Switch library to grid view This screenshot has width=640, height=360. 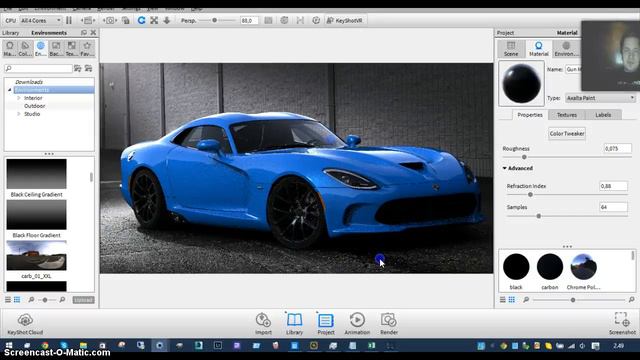[x=17, y=300]
